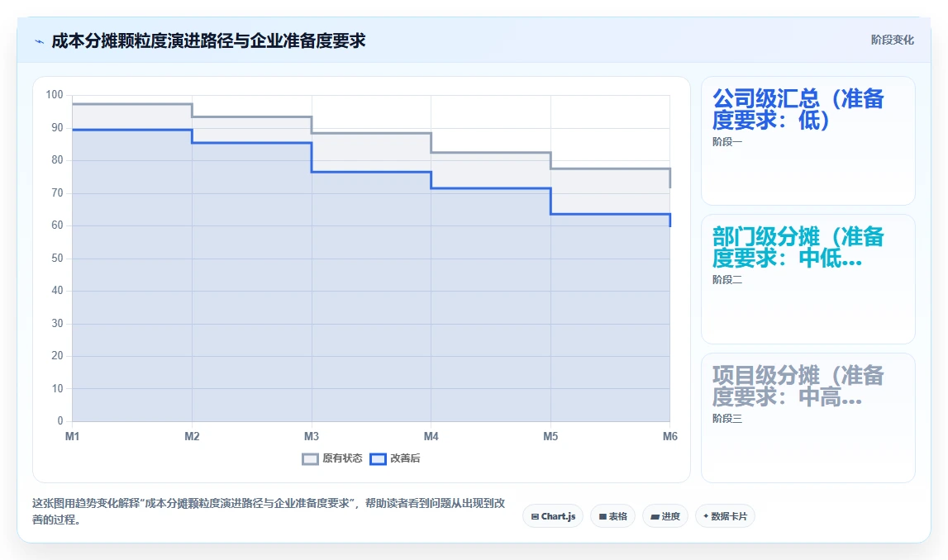Toggle the 改善后 legend item
The width and height of the screenshot is (948, 560).
(x=395, y=458)
